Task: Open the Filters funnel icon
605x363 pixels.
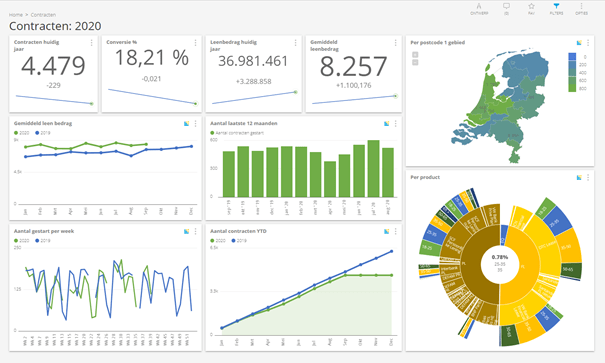Action: click(556, 8)
